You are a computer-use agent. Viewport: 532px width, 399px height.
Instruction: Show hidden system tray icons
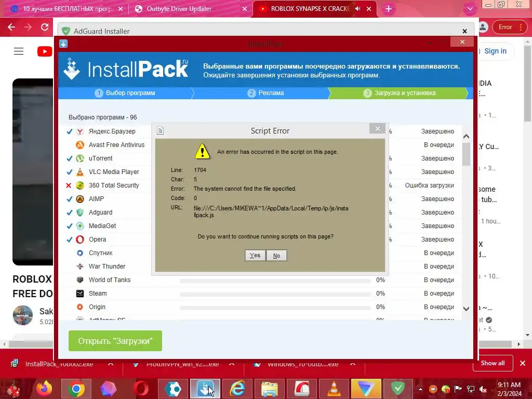click(420, 389)
